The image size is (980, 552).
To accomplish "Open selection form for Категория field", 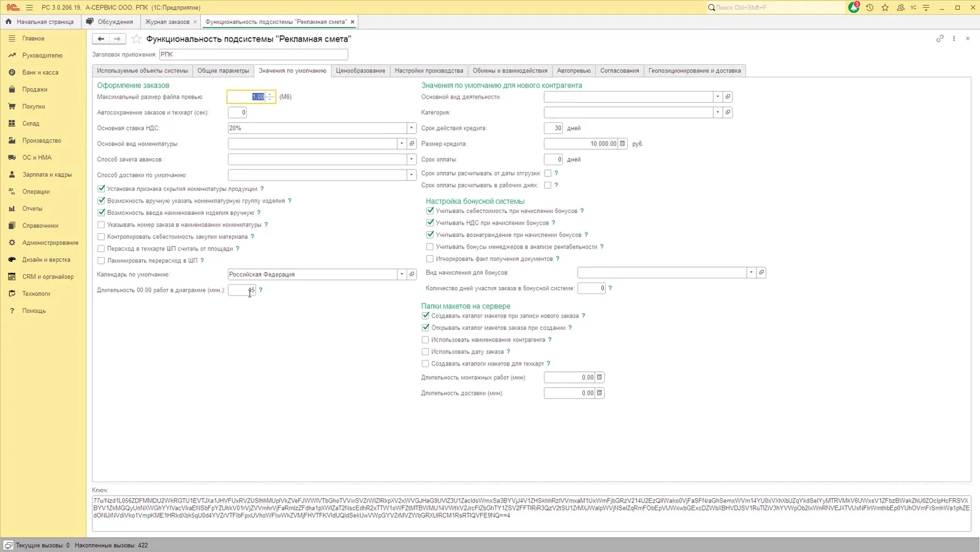I will coord(728,113).
